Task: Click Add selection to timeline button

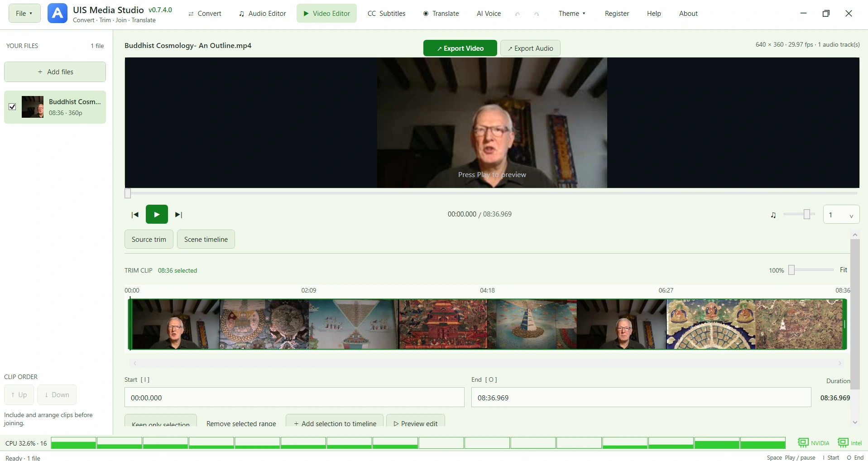Action: pos(335,421)
